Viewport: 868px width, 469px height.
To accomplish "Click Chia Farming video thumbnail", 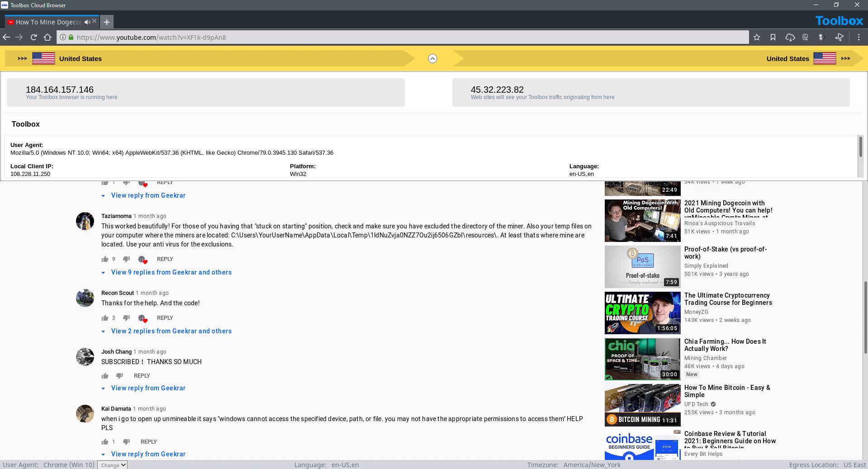I will click(643, 359).
